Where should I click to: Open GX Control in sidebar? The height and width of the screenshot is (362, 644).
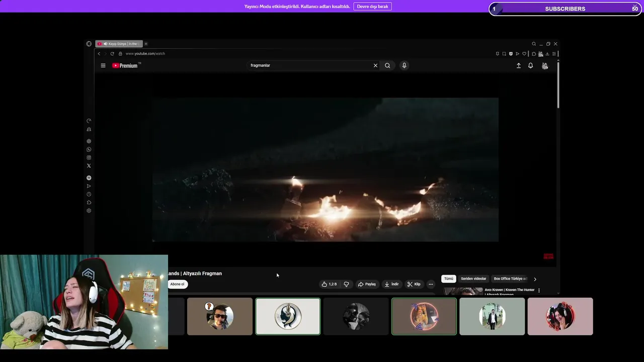point(89,121)
